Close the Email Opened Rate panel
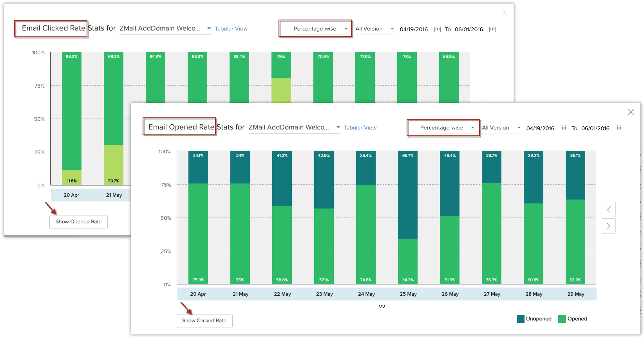644x338 pixels. pyautogui.click(x=631, y=112)
